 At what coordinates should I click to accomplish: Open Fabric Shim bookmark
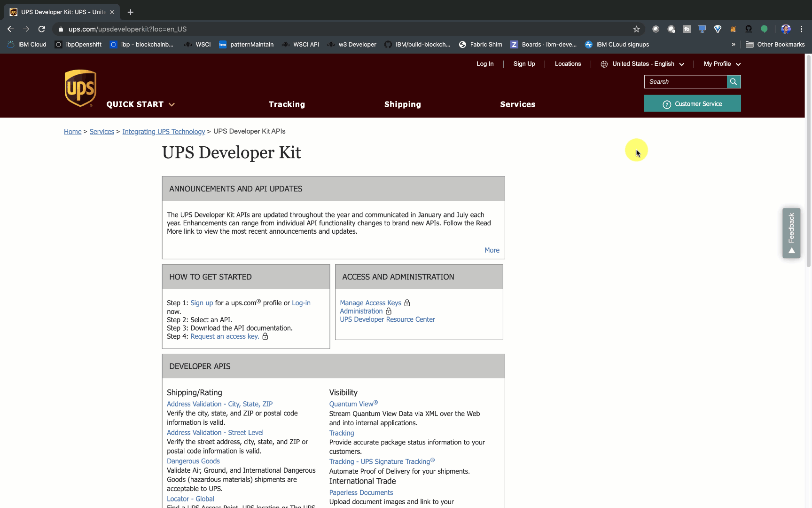[x=480, y=45]
